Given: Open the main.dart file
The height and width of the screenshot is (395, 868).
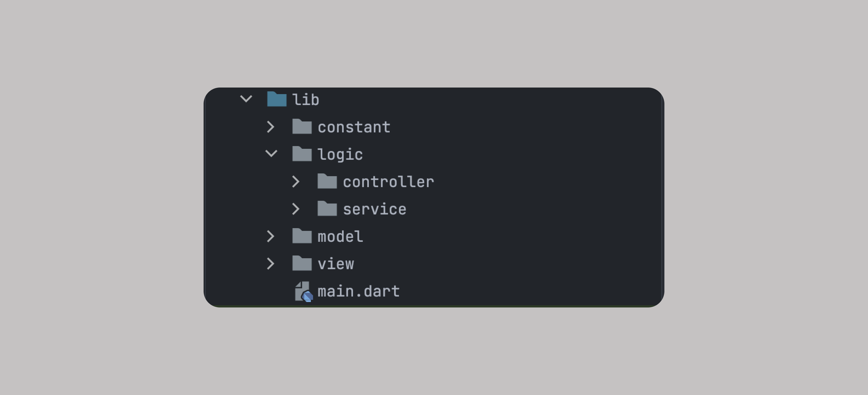Looking at the screenshot, I should click(x=358, y=291).
